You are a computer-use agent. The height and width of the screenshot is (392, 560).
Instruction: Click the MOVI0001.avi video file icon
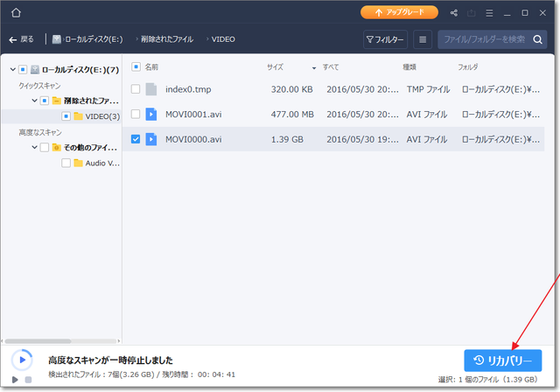click(x=150, y=114)
